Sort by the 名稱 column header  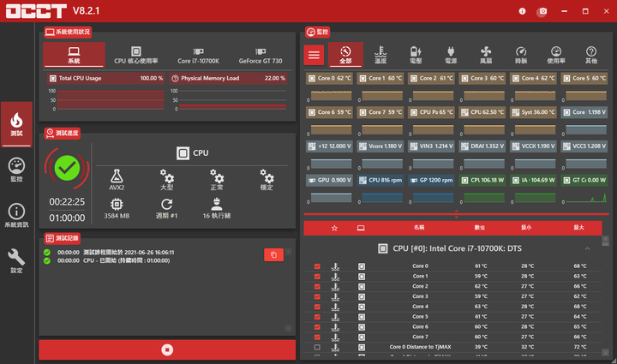coord(419,228)
